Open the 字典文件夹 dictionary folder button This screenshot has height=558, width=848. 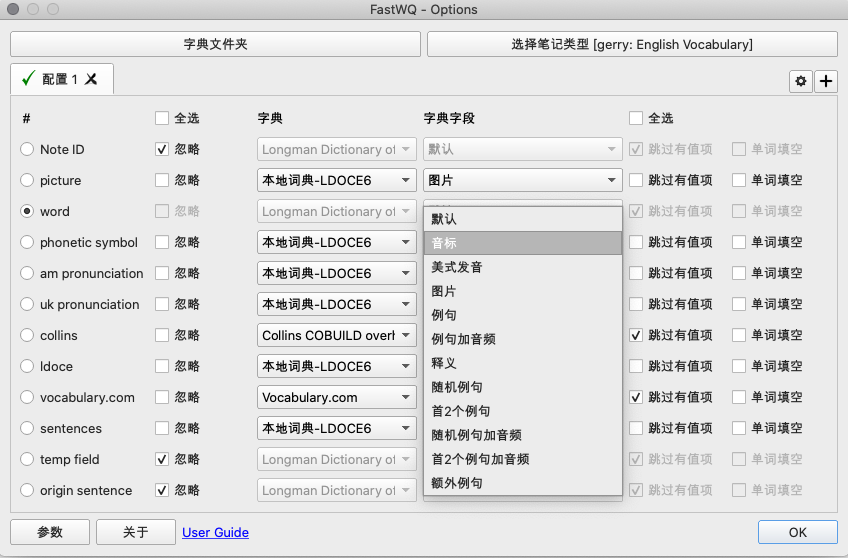click(x=215, y=44)
